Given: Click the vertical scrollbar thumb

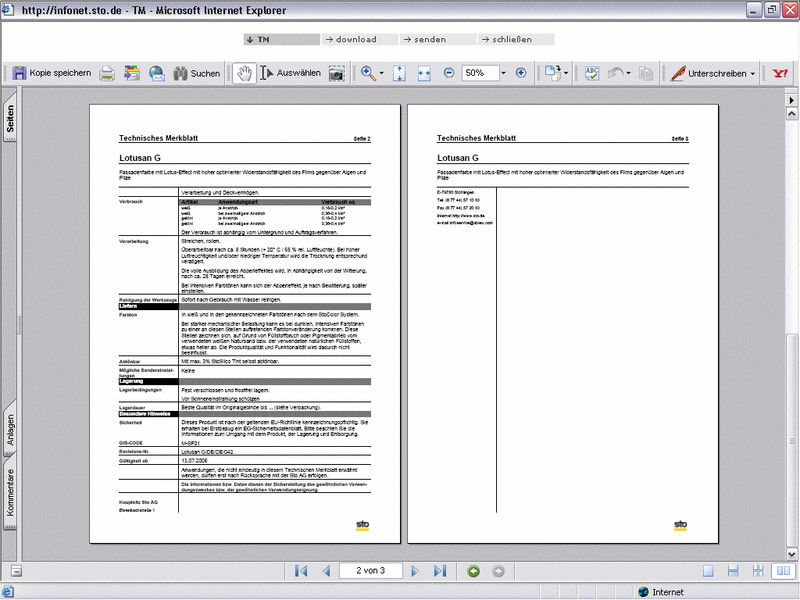Looking at the screenshot, I should 792,440.
